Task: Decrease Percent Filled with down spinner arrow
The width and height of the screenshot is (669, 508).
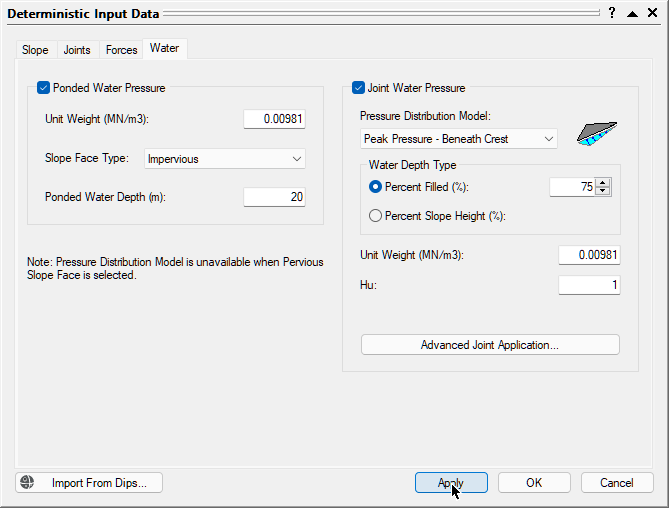Action: pos(602,191)
